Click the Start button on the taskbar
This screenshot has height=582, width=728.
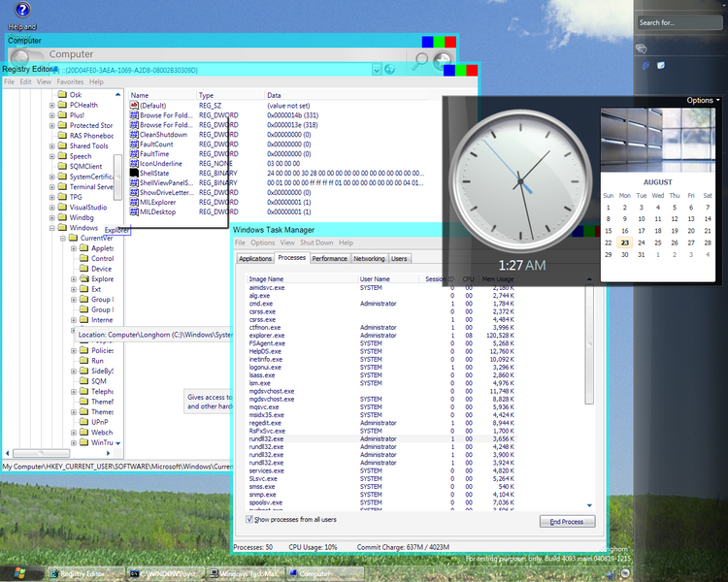point(20,574)
